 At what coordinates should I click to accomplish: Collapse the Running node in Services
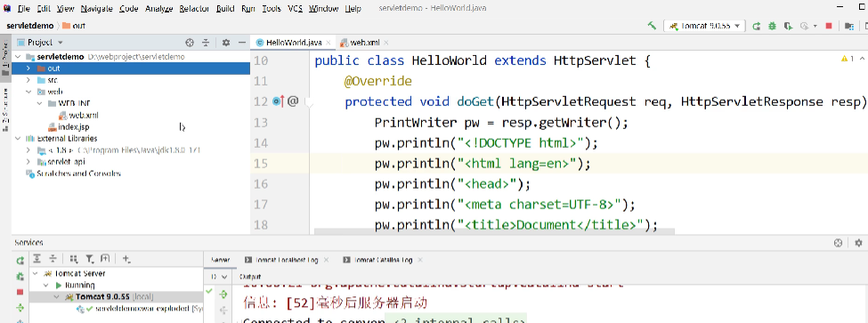[x=46, y=286]
